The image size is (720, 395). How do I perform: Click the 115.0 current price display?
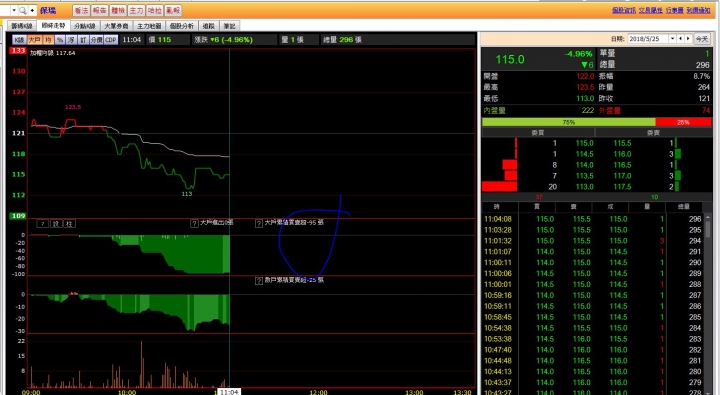coord(510,59)
